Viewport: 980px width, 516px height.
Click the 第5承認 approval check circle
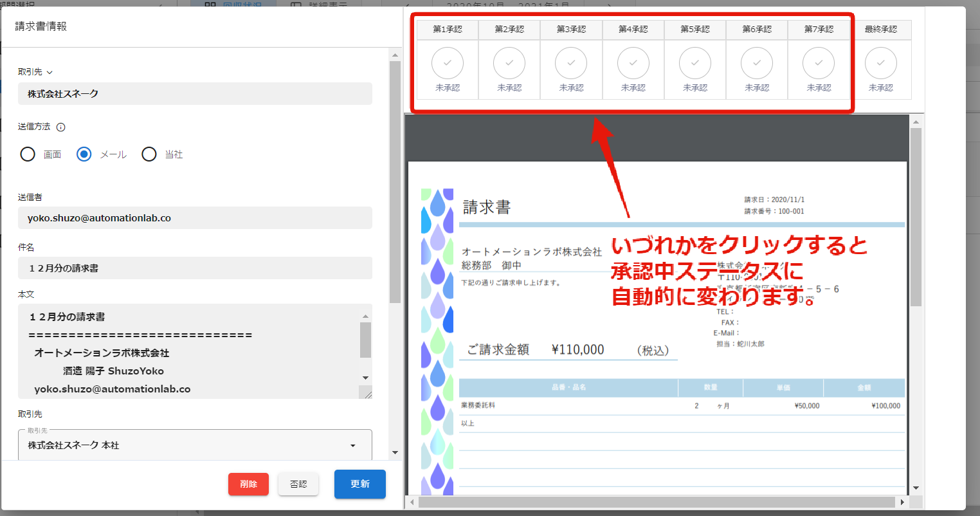(x=695, y=63)
